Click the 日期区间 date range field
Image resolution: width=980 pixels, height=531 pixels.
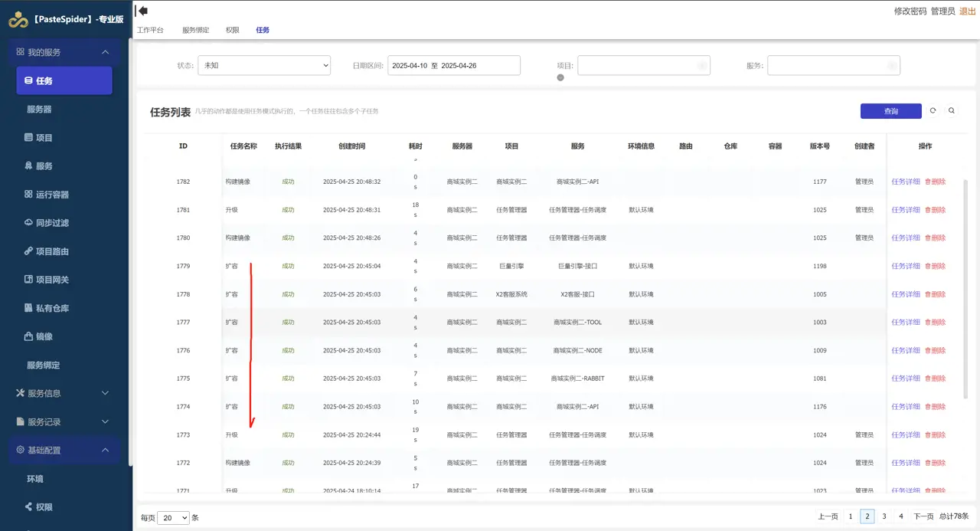click(x=454, y=65)
